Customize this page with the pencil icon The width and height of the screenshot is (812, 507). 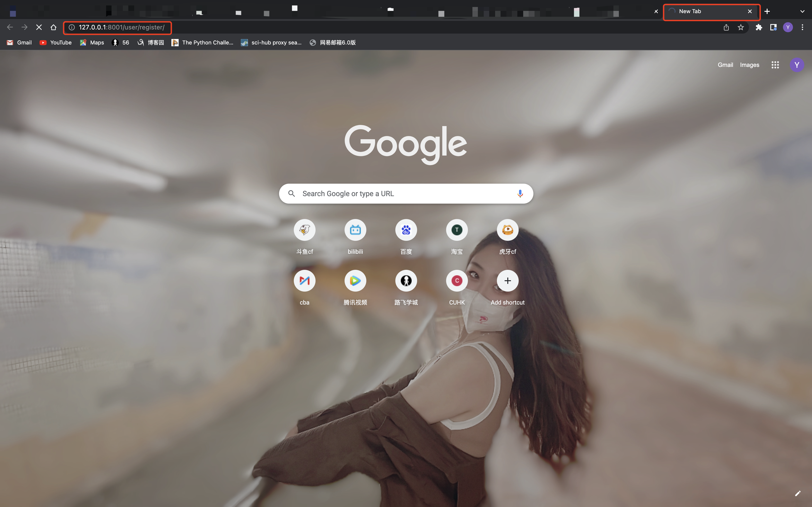tap(797, 493)
